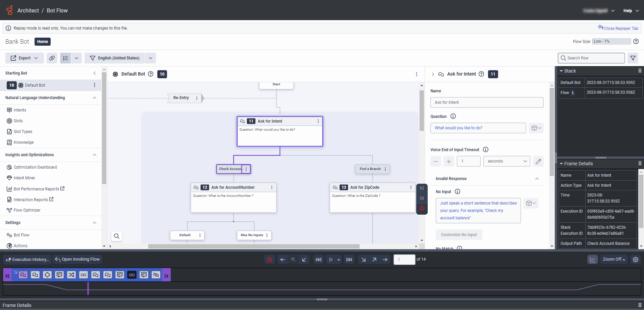Click the zoom magnifier on the flow canvas
The height and width of the screenshot is (310, 644).
(x=117, y=236)
